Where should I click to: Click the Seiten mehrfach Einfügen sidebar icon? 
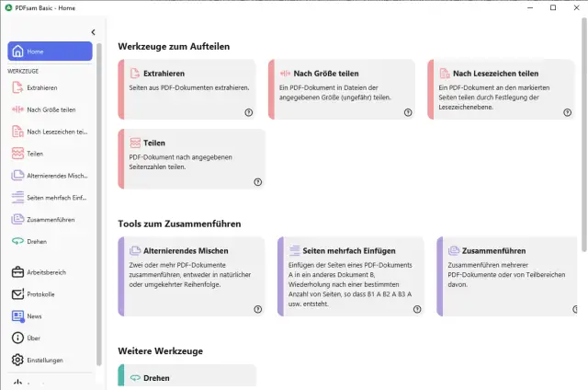pyautogui.click(x=17, y=198)
